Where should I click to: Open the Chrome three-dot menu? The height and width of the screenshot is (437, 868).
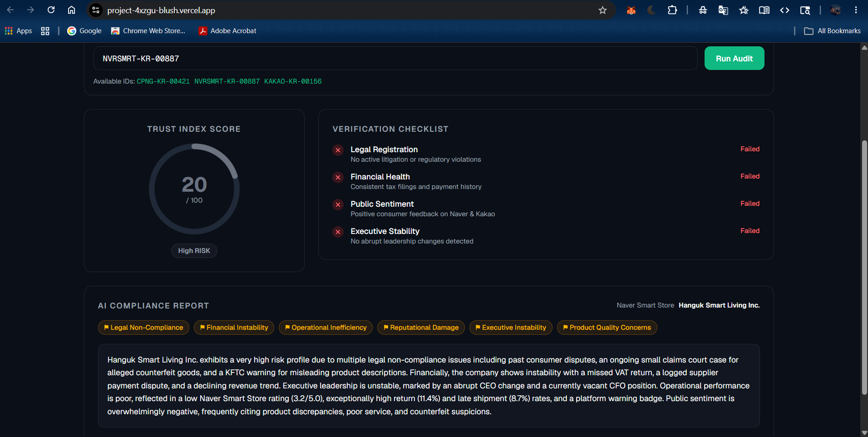coord(856,10)
